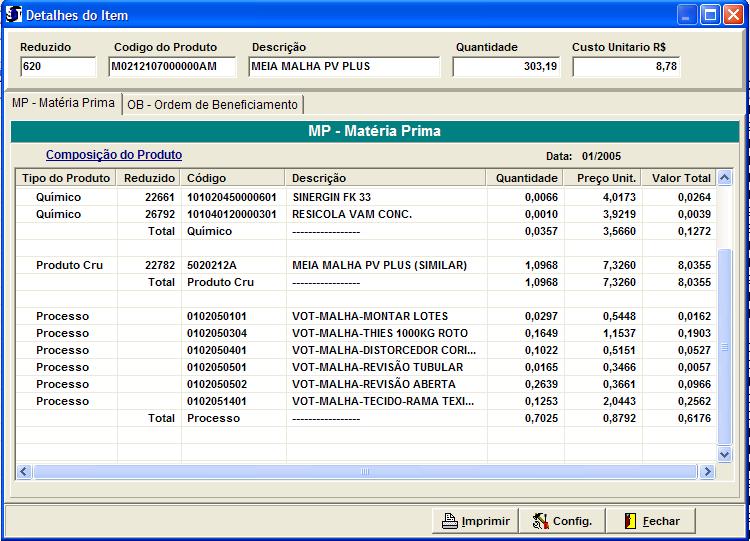Maximize the Detalhes do Item window
Viewport: 750px width, 541px height.
[x=709, y=15]
